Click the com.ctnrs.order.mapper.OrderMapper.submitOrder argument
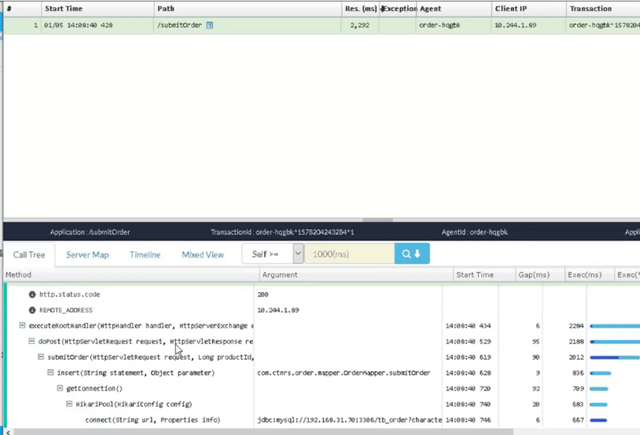The width and height of the screenshot is (640, 435). click(344, 373)
